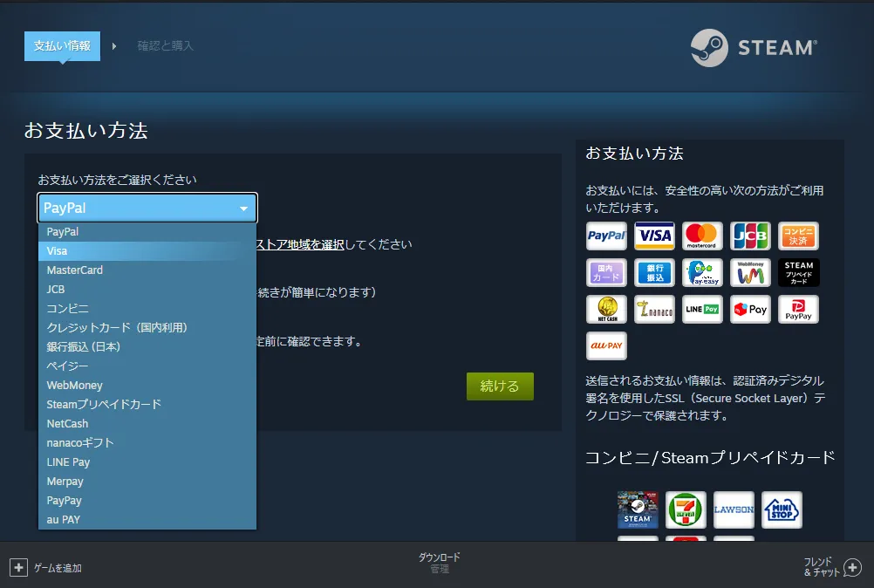Image resolution: width=874 pixels, height=588 pixels.
Task: Click the red PayPay logo icon
Action: click(x=798, y=310)
